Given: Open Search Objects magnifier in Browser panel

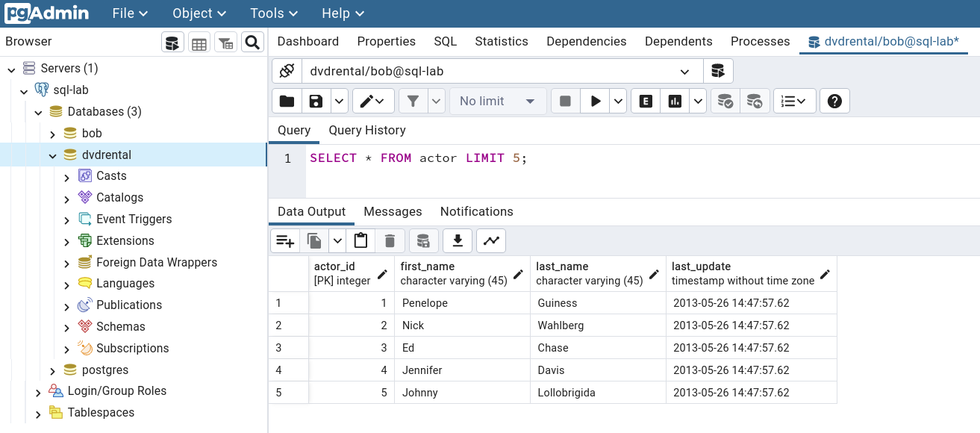Looking at the screenshot, I should [x=252, y=43].
